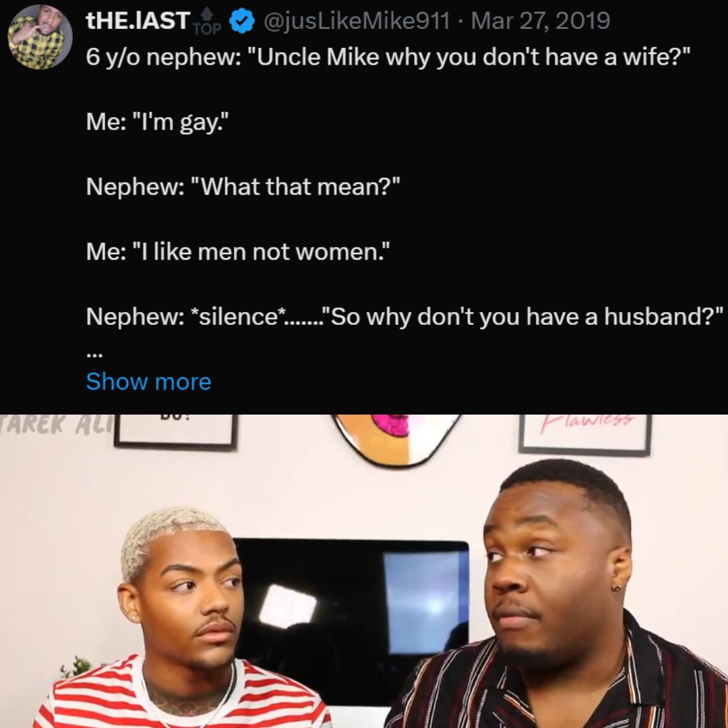The height and width of the screenshot is (728, 728).
Task: Click the blue verified checkmark badge
Action: (242, 22)
